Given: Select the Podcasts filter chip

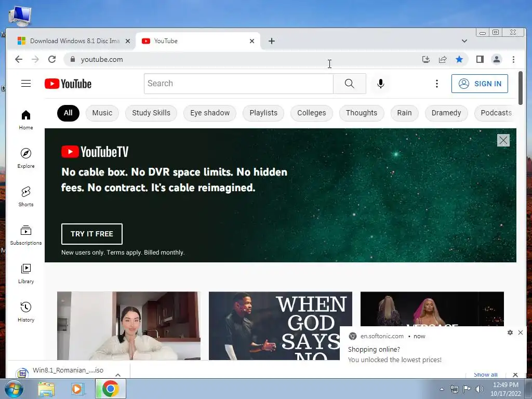Looking at the screenshot, I should [x=495, y=113].
